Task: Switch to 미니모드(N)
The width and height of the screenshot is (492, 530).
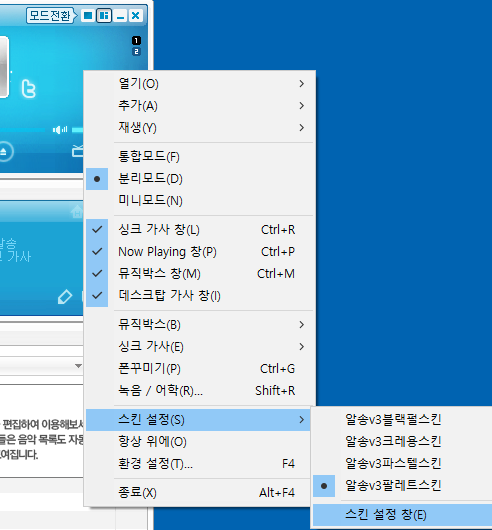Action: pos(199,200)
